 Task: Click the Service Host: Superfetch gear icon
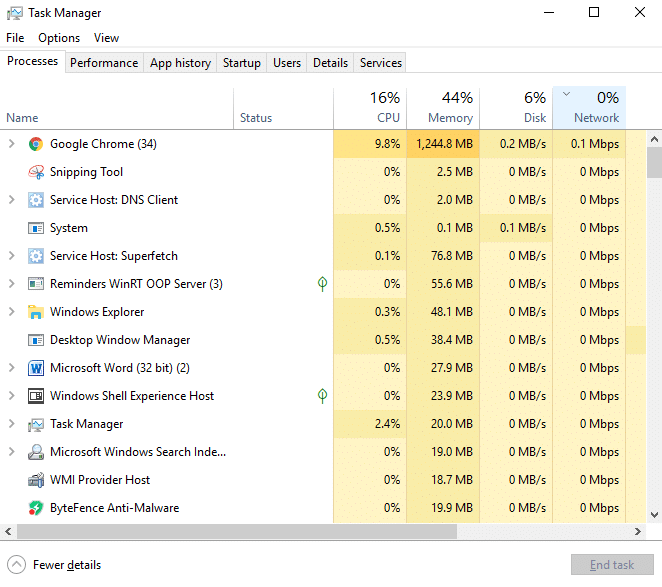point(36,256)
